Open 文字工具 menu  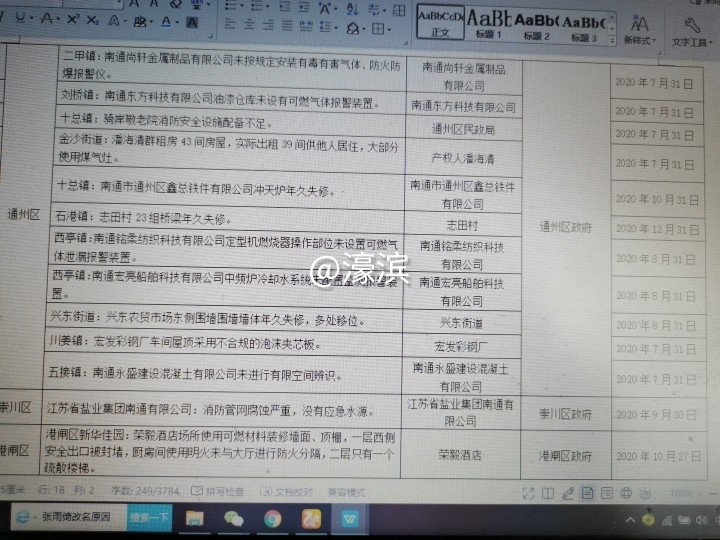click(692, 32)
